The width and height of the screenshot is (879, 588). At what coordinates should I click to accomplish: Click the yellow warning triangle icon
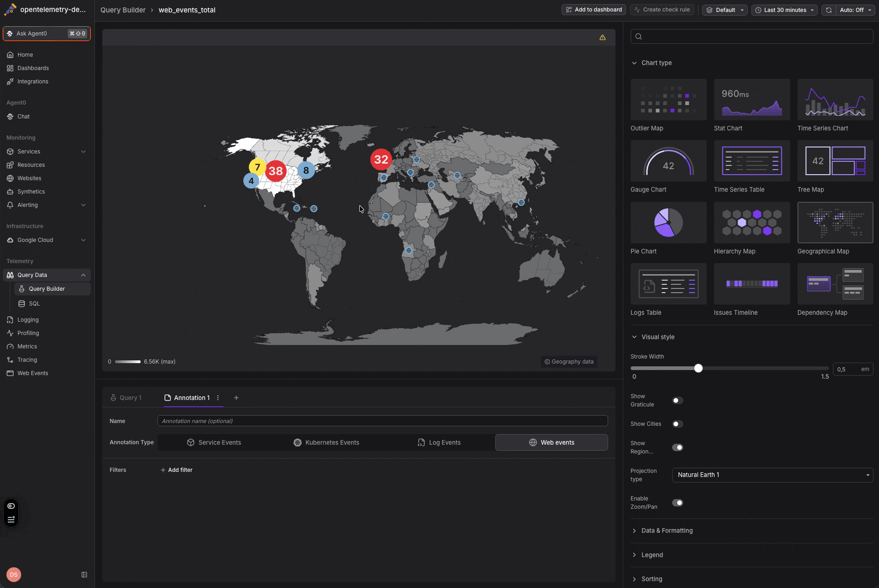(x=602, y=38)
